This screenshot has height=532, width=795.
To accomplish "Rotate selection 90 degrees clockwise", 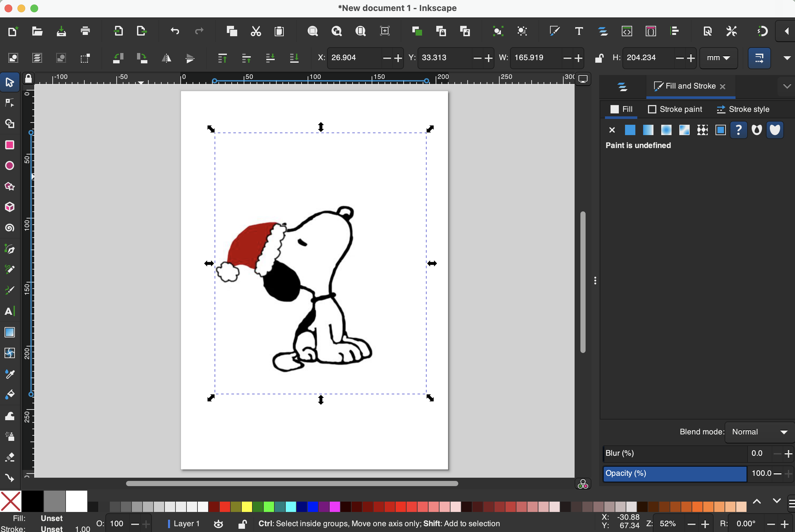I will [142, 58].
